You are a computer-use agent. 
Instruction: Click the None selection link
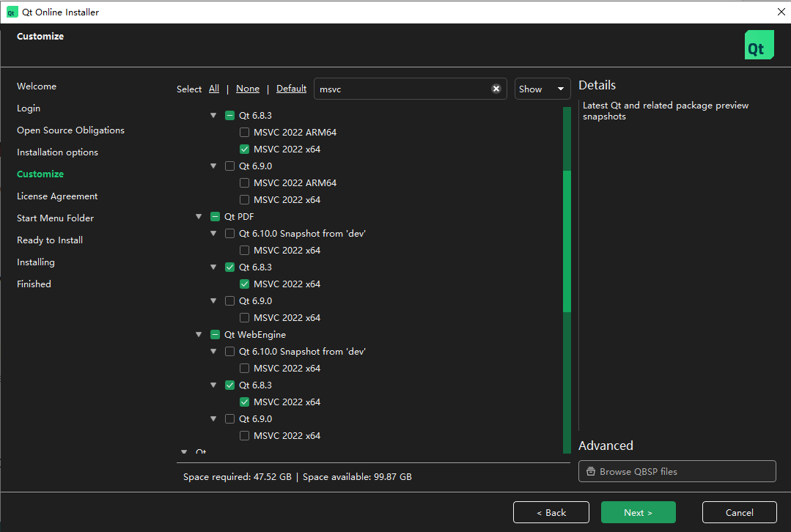248,89
